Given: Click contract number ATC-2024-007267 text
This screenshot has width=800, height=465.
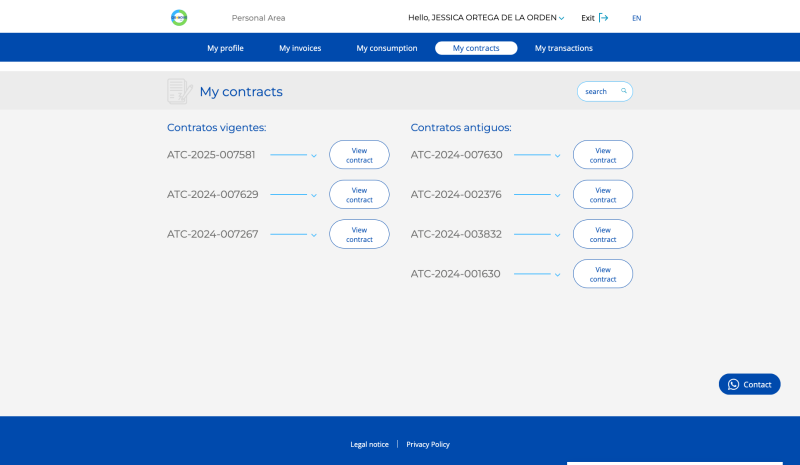Looking at the screenshot, I should click(212, 234).
